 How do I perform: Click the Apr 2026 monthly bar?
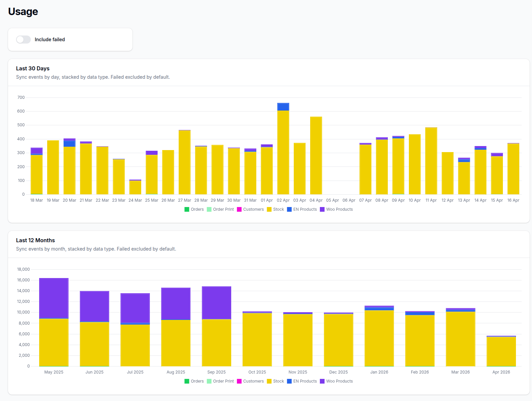click(x=501, y=351)
